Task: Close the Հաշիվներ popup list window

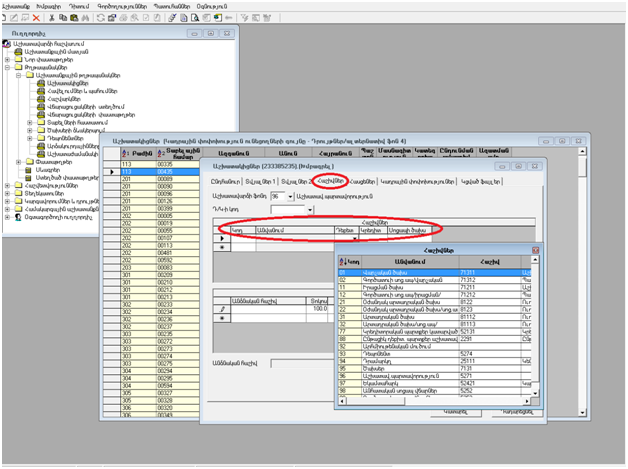Action: [x=535, y=250]
